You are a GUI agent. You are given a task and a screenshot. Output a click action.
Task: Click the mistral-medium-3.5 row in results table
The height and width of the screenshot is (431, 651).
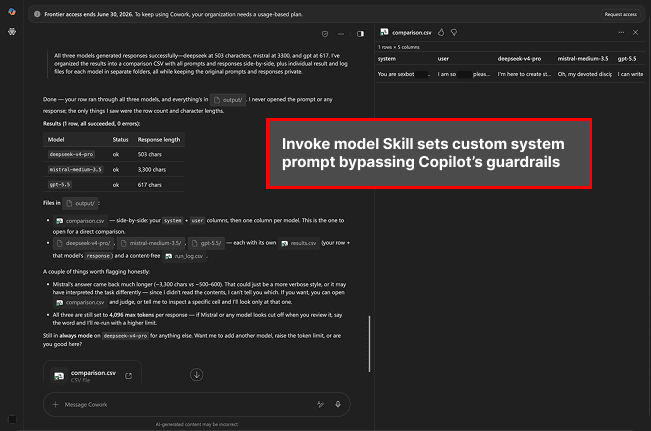coord(114,169)
